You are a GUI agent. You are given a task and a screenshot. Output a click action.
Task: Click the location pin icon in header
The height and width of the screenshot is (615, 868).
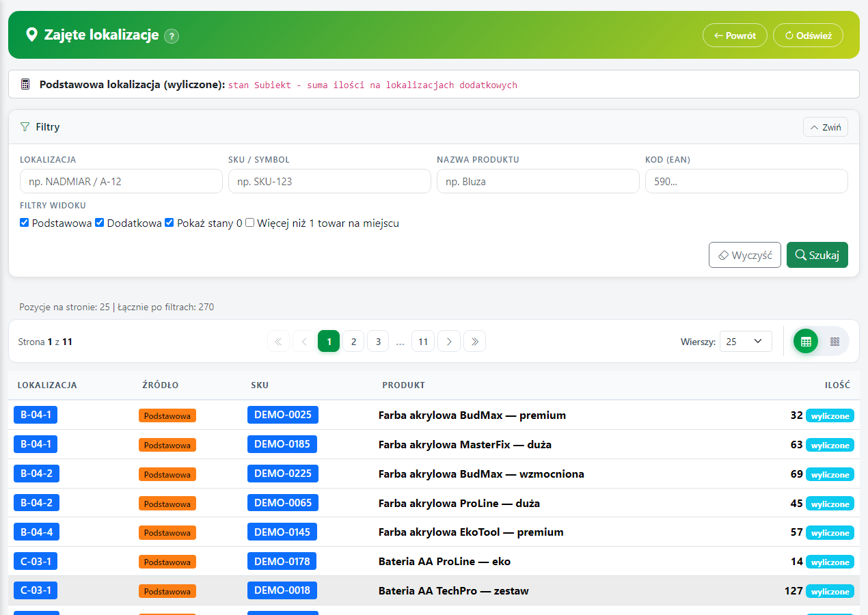(31, 35)
